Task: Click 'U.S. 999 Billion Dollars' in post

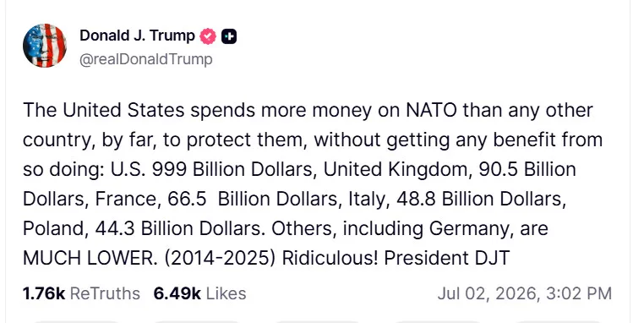Action: click(x=211, y=169)
